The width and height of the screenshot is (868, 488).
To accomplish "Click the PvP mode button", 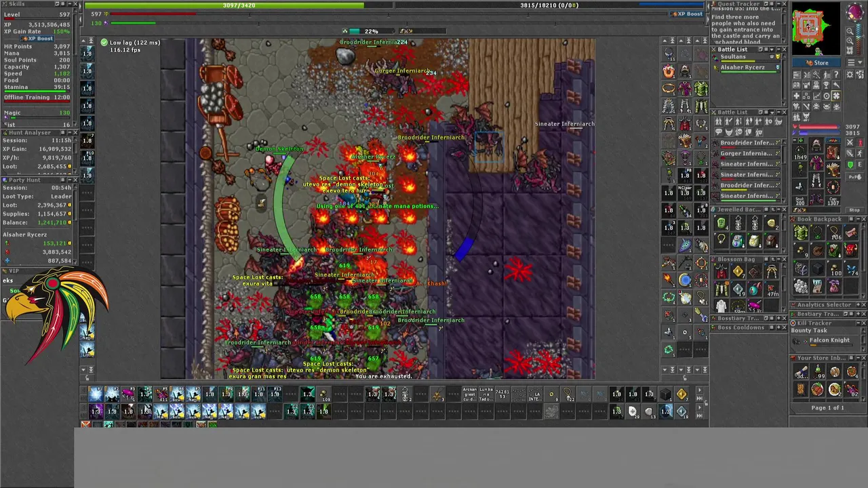I will click(x=854, y=177).
